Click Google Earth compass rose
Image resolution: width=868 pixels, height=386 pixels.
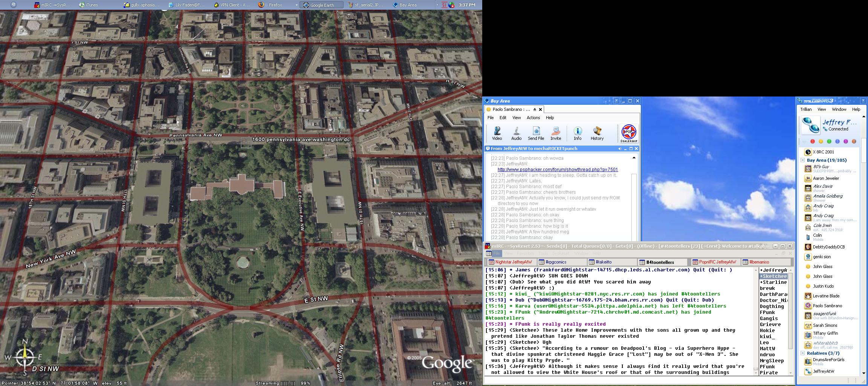[x=24, y=357]
